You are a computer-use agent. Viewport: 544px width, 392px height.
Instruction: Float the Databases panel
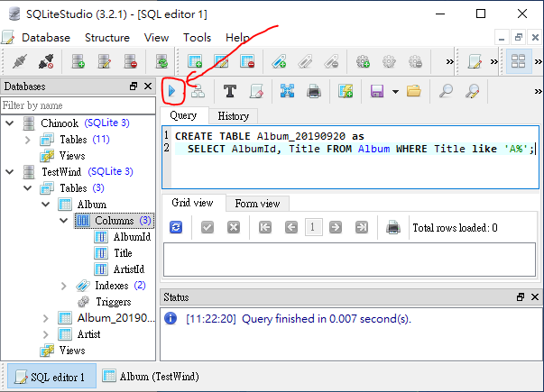134,87
